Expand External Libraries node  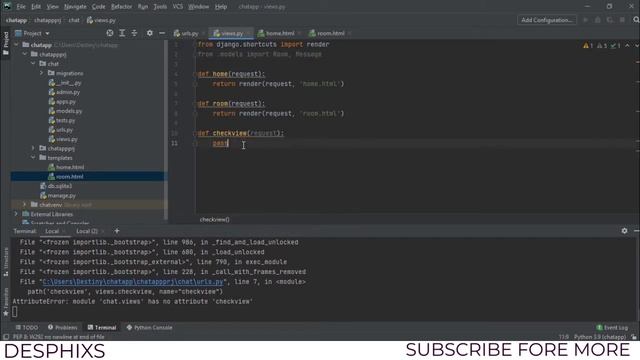16,214
